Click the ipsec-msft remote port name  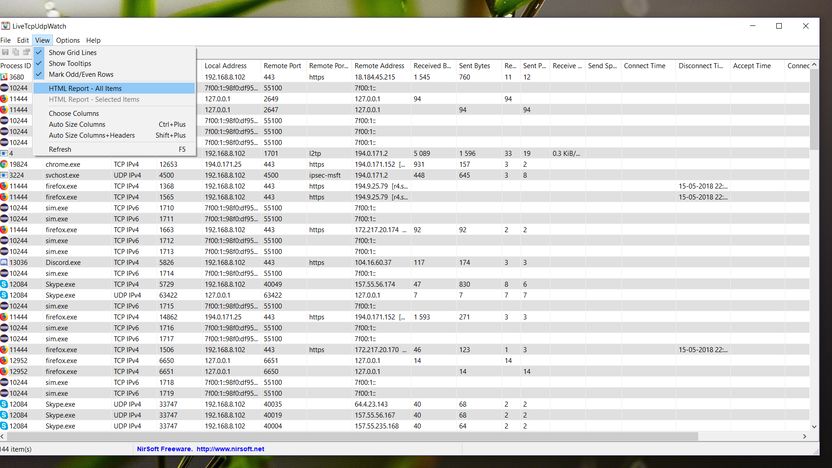pos(325,175)
